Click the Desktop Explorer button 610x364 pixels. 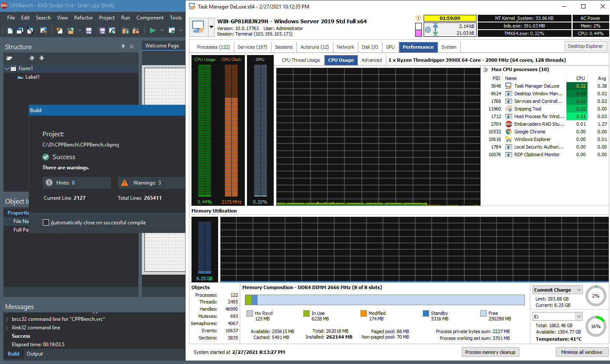tap(586, 46)
